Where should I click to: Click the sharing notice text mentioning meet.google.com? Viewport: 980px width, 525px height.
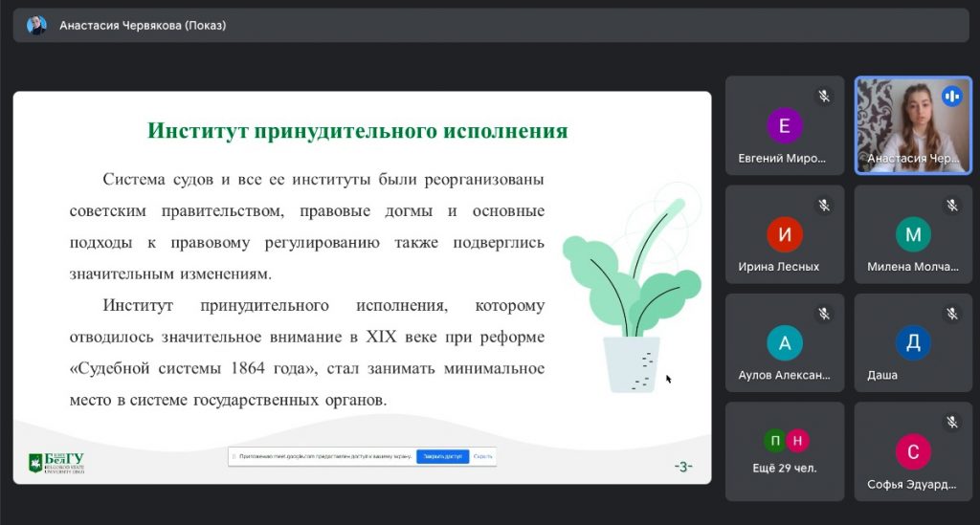point(325,456)
